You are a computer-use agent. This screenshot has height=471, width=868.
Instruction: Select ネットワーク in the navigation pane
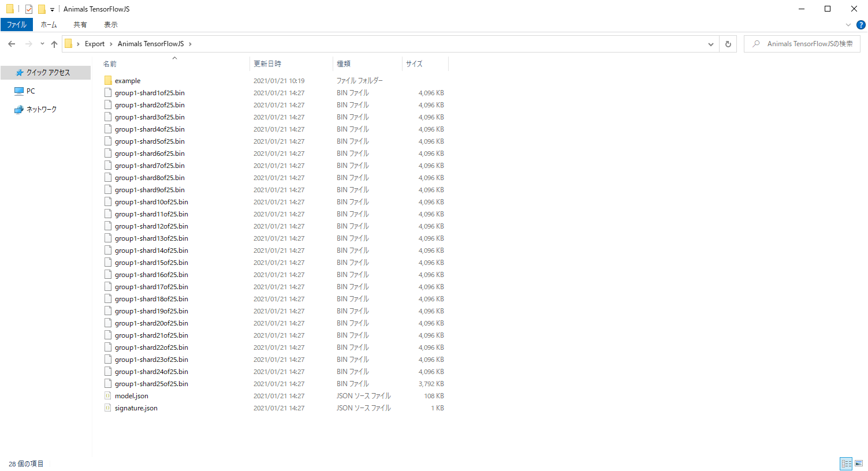click(x=42, y=110)
